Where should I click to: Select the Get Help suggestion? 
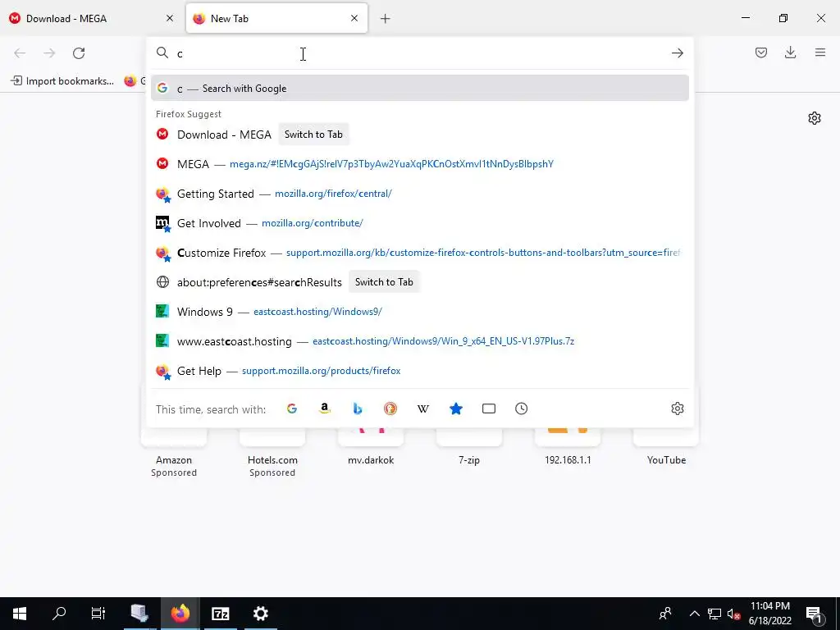tap(419, 371)
